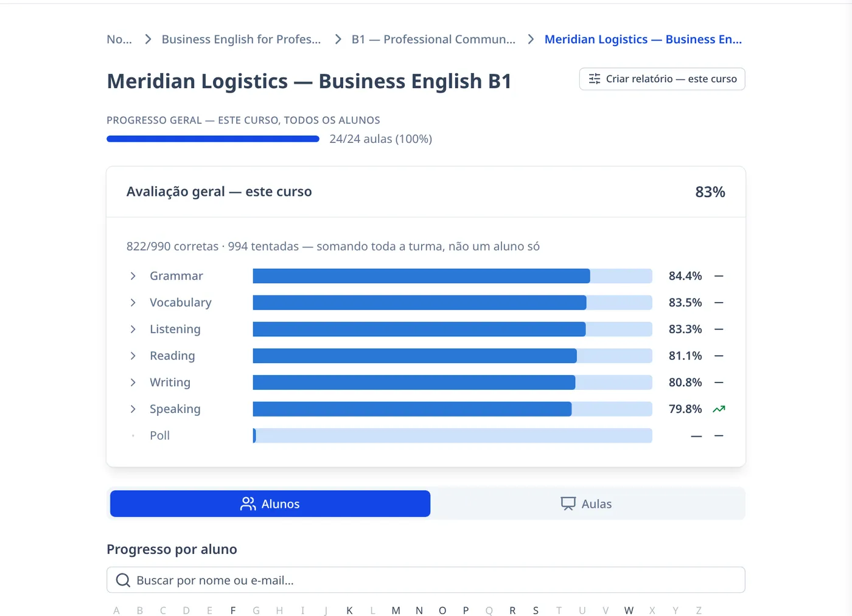Switch to the Alunos tab
852x616 pixels.
coord(270,504)
